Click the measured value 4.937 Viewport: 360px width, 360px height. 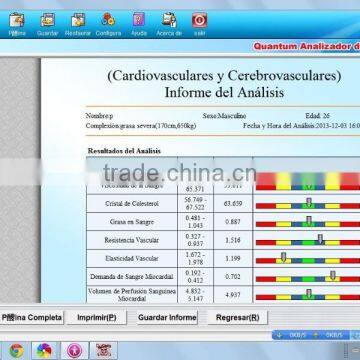(233, 295)
